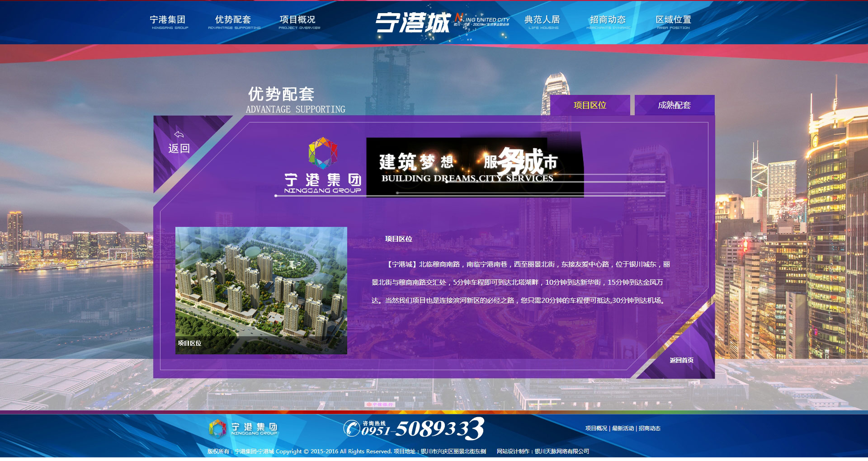Go to 项目概况 in the top navigation
This screenshot has width=868, height=461.
coord(298,22)
